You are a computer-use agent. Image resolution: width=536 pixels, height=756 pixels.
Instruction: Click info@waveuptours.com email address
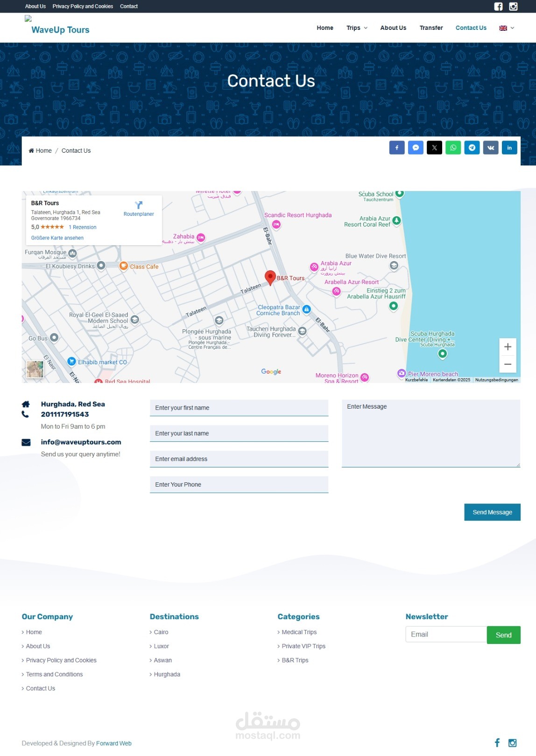click(x=81, y=442)
